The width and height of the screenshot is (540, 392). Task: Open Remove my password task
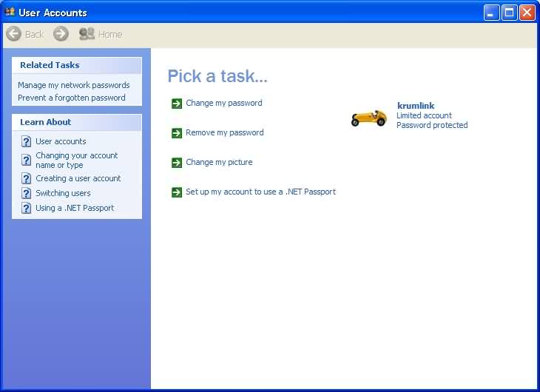pyautogui.click(x=225, y=132)
